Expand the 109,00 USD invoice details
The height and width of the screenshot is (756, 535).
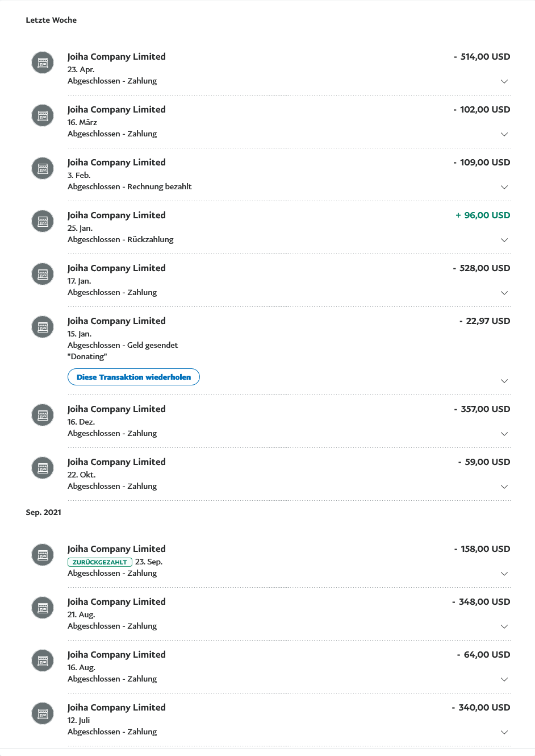tap(504, 187)
